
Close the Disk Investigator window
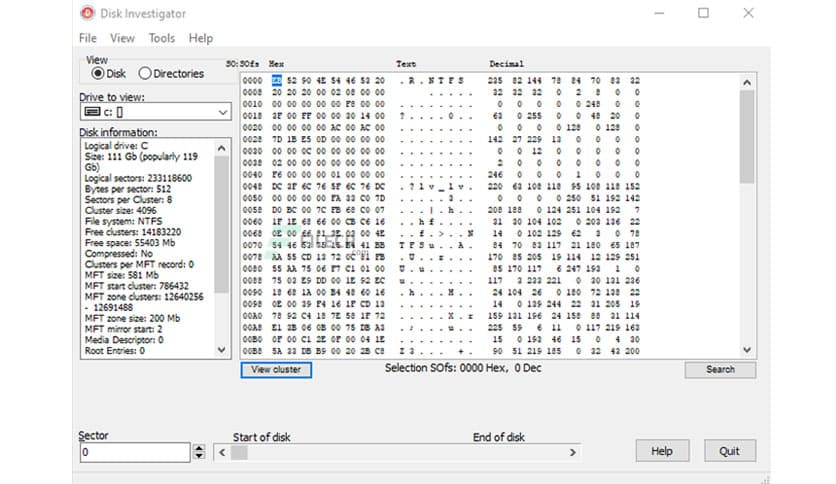point(749,13)
